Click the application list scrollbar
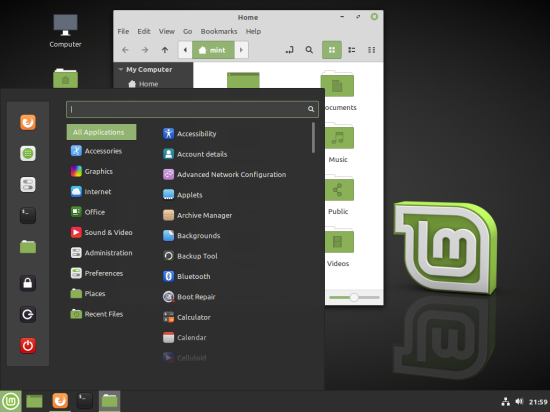Image resolution: width=550 pixels, height=412 pixels. click(x=313, y=137)
